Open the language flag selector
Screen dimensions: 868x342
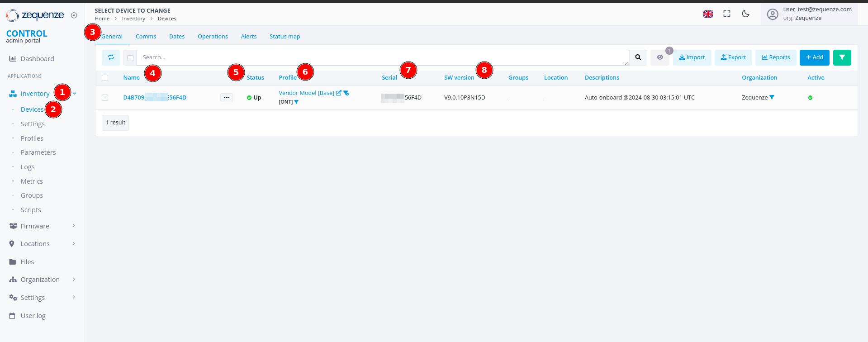tap(708, 14)
